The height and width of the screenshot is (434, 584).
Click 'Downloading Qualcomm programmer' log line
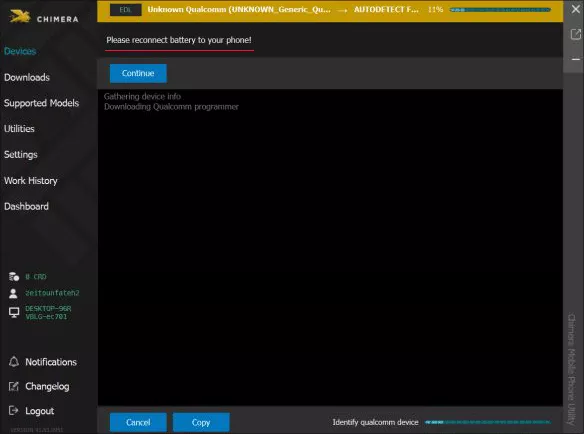click(171, 107)
